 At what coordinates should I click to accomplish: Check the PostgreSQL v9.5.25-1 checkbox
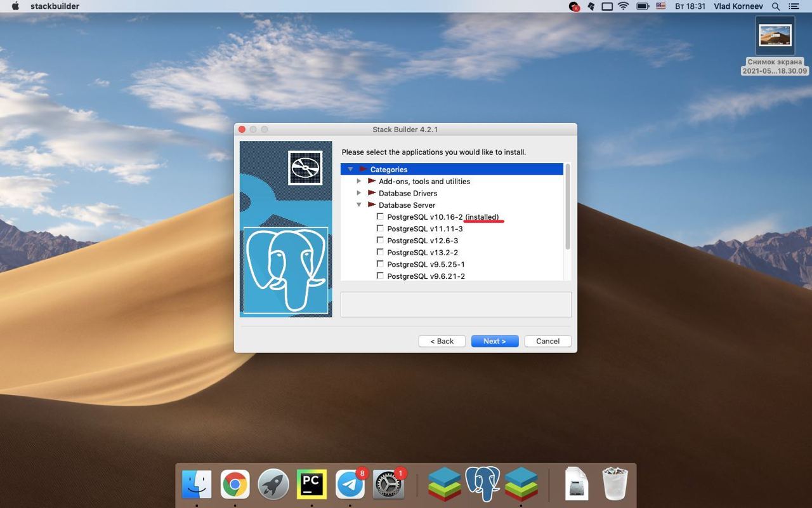tap(380, 264)
